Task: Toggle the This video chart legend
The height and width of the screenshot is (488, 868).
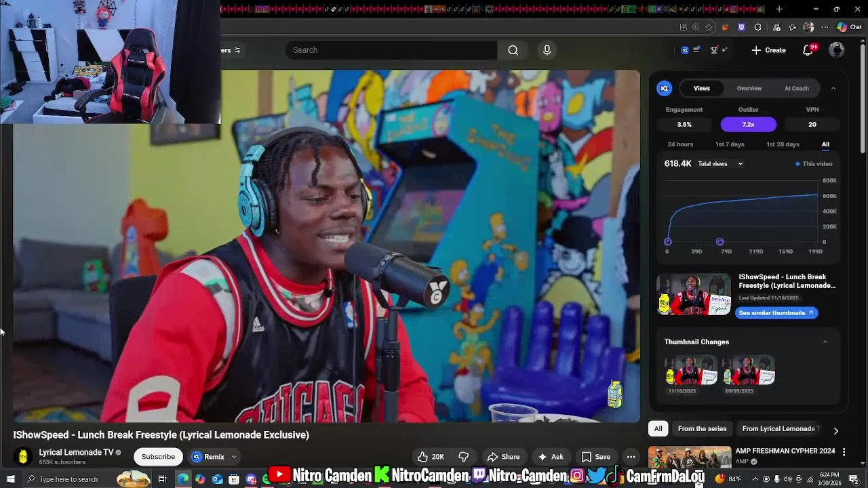Action: [x=814, y=164]
